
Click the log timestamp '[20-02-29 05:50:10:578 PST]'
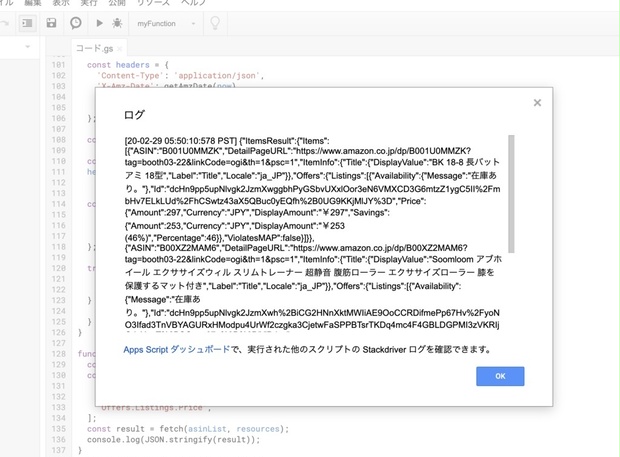pos(181,141)
